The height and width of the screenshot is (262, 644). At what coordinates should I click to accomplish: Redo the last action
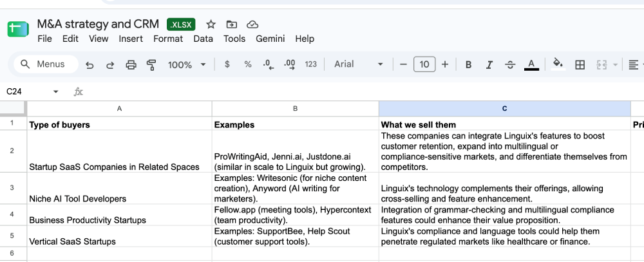110,64
